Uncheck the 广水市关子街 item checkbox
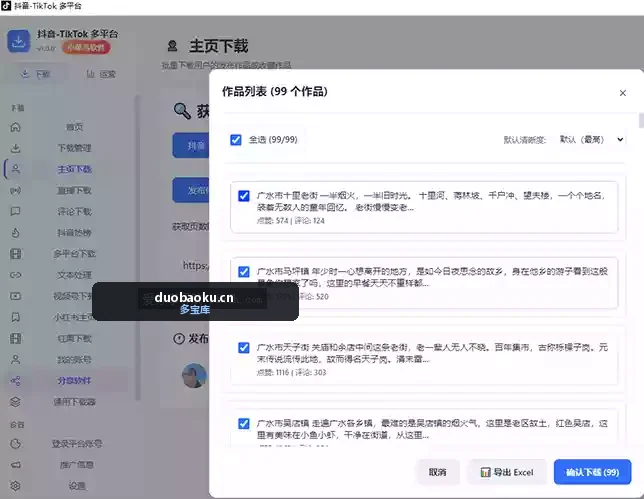Viewport: 644px width, 499px height. pyautogui.click(x=244, y=348)
